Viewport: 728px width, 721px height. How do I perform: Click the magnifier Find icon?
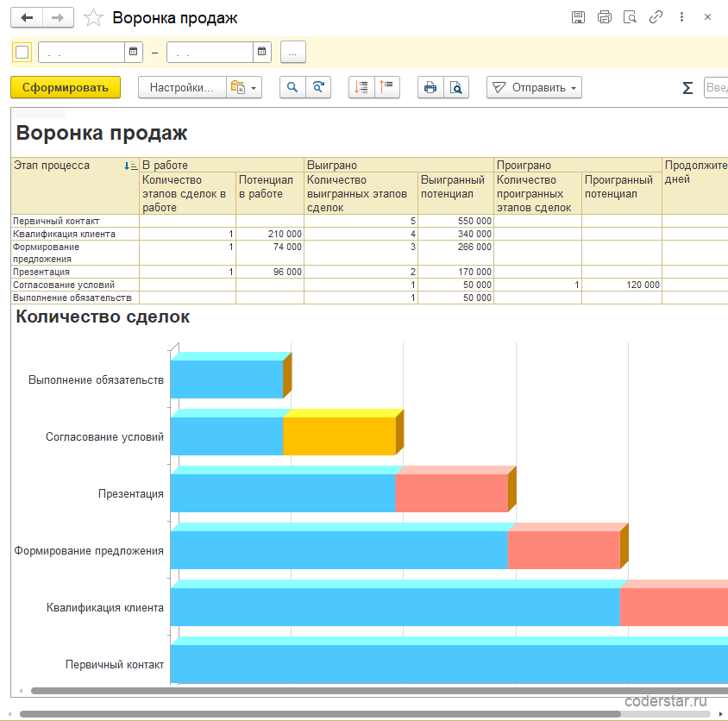292,87
